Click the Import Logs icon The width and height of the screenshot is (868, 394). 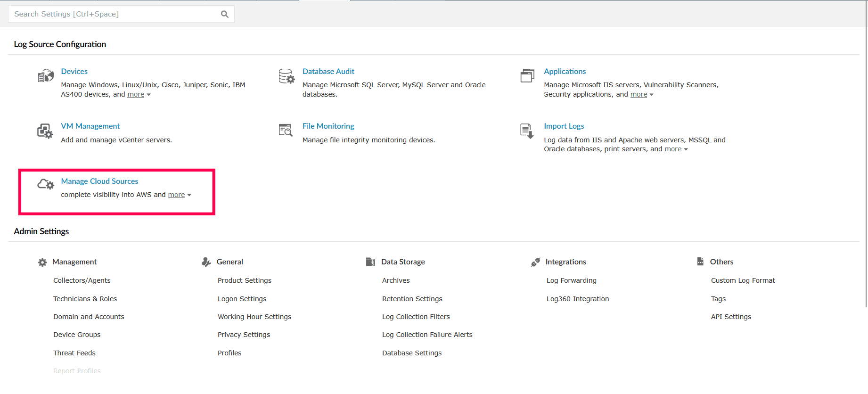527,131
